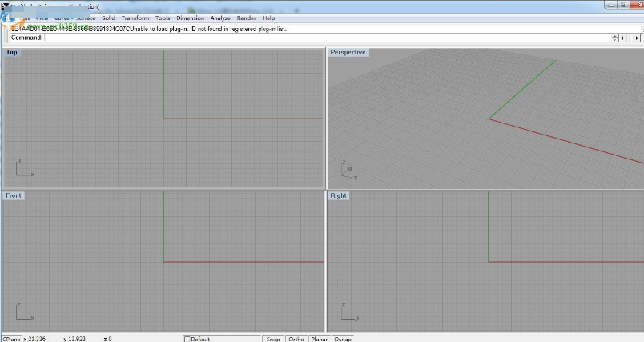This screenshot has height=342, width=644.
Task: Click the CPlane coordinates in the status bar
Action: click(x=24, y=339)
